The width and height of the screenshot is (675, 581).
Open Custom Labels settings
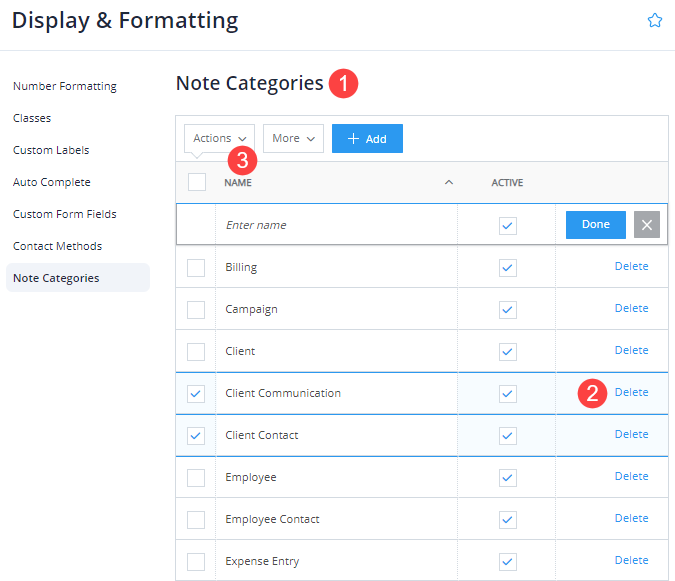(51, 150)
